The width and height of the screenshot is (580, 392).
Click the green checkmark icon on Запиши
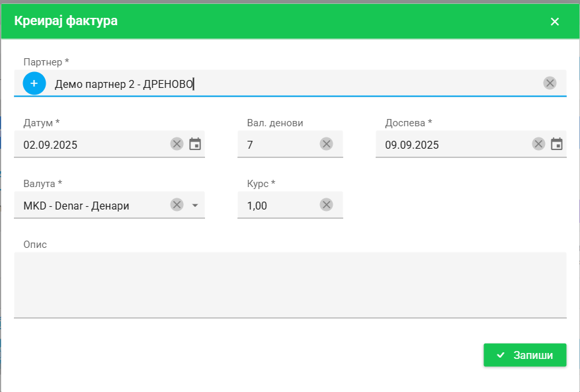pyautogui.click(x=501, y=355)
